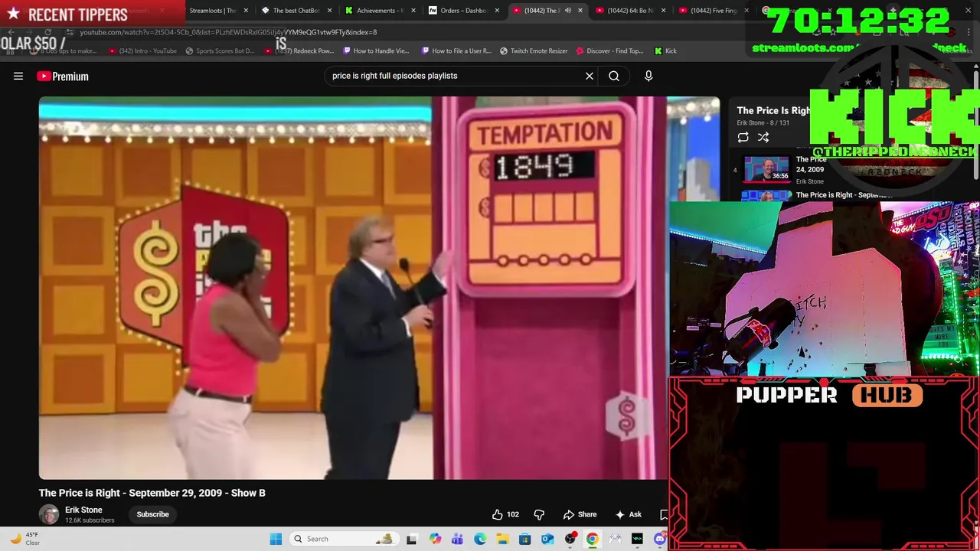This screenshot has width=980, height=551.
Task: Open the weather widget showing 45°F
Action: tap(24, 539)
